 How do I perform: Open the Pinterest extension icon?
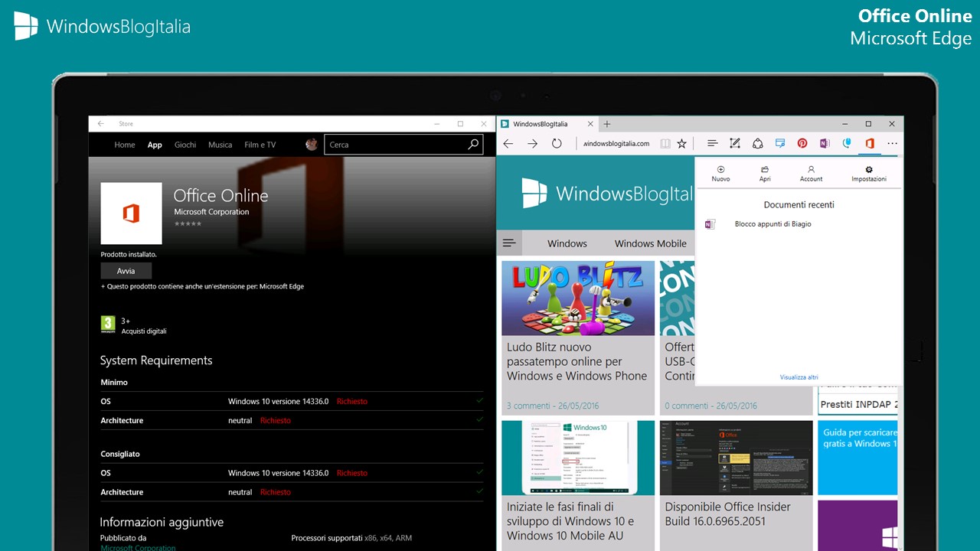point(802,143)
